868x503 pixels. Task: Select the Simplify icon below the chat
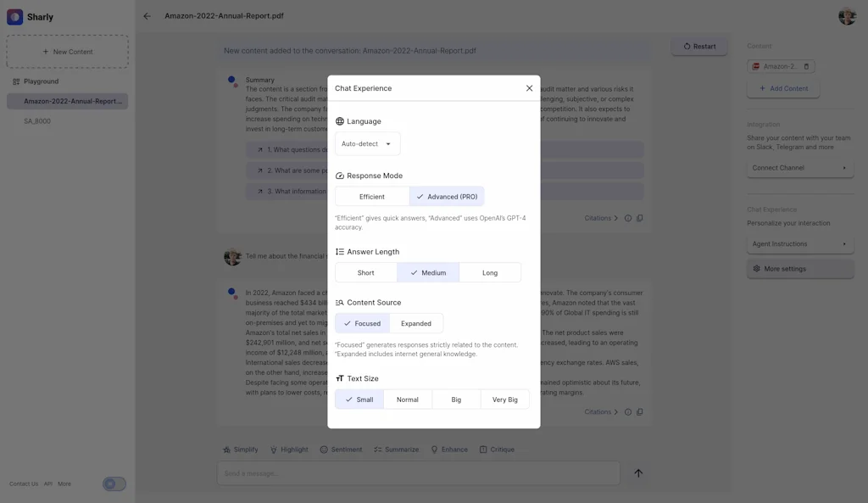tap(227, 450)
